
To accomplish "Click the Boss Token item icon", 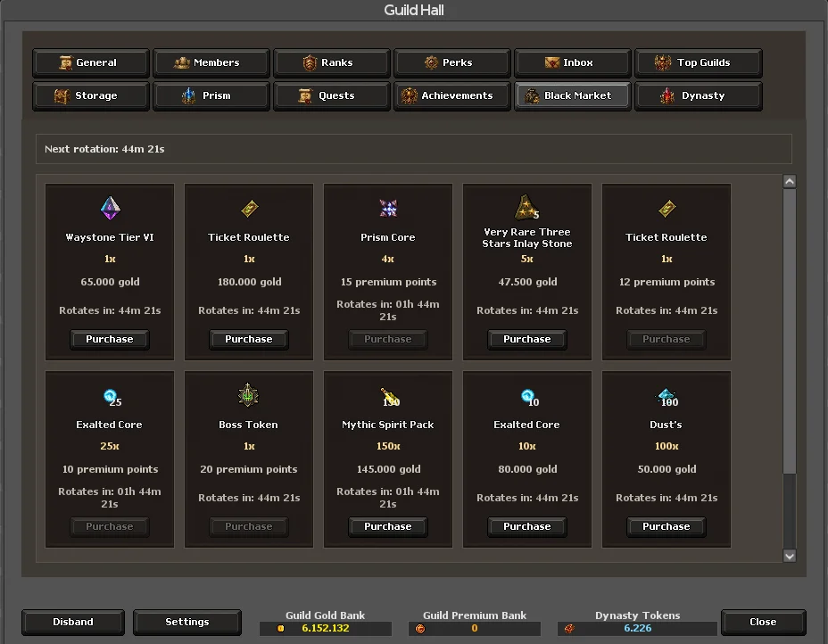I will pos(248,395).
